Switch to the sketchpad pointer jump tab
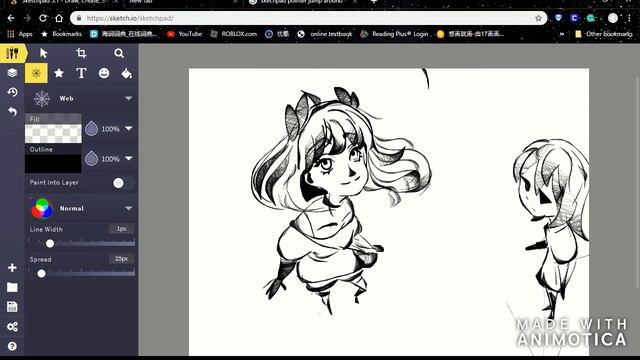This screenshot has height=360, width=640. 302,2
